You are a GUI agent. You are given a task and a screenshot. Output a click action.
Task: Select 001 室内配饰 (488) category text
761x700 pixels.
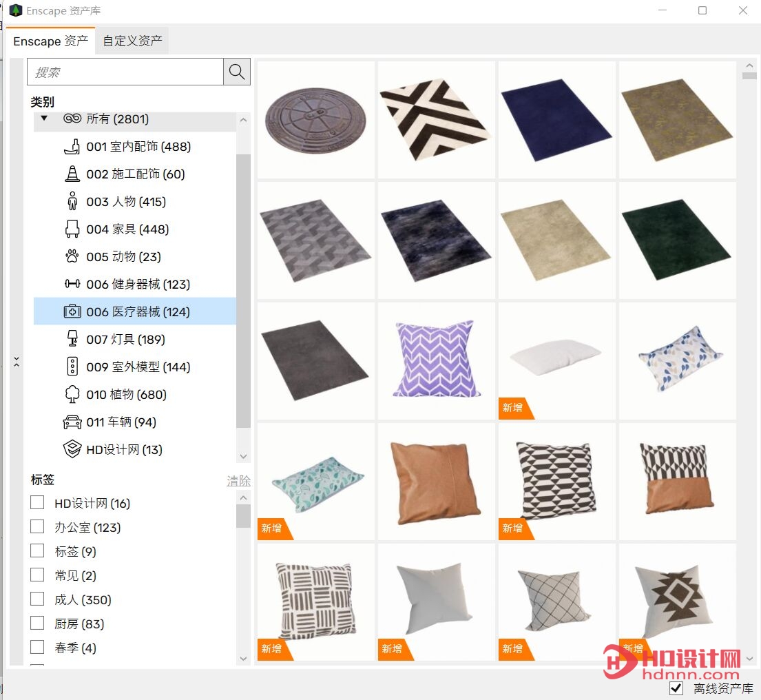(139, 146)
